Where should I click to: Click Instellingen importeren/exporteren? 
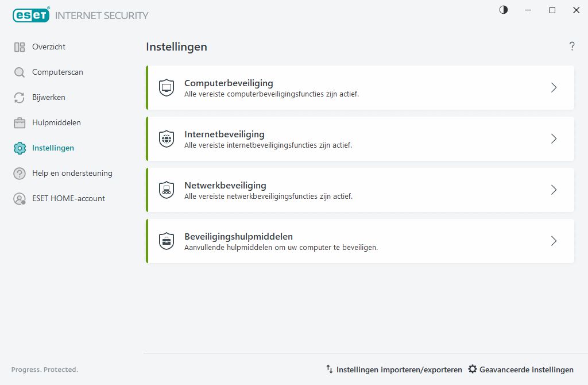pyautogui.click(x=399, y=369)
